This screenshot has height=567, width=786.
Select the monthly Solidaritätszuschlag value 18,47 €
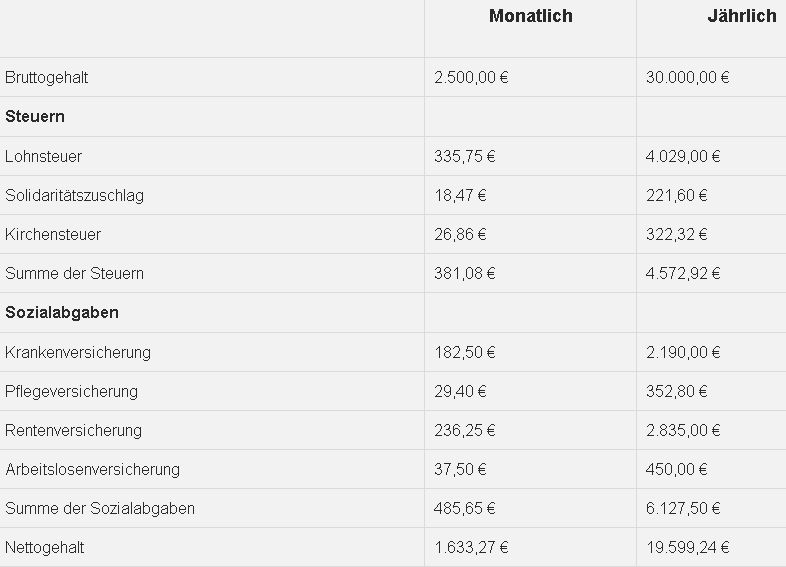tap(461, 195)
